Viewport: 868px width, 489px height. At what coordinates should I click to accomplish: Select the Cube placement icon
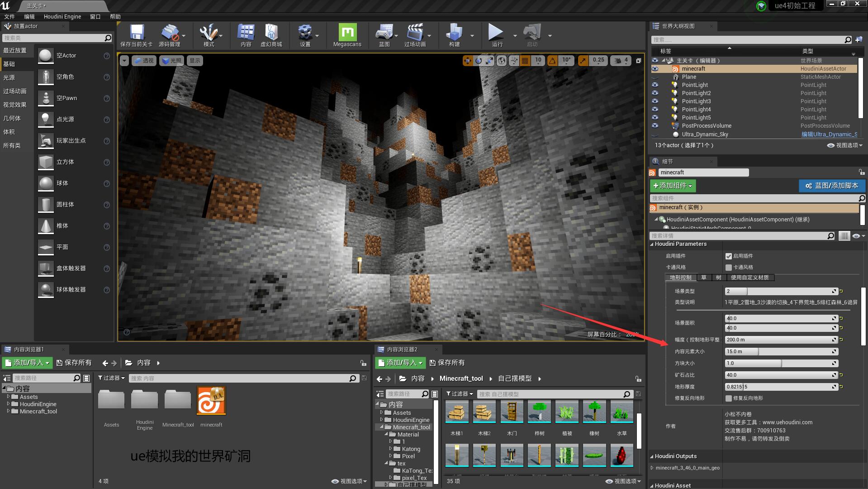(x=45, y=162)
